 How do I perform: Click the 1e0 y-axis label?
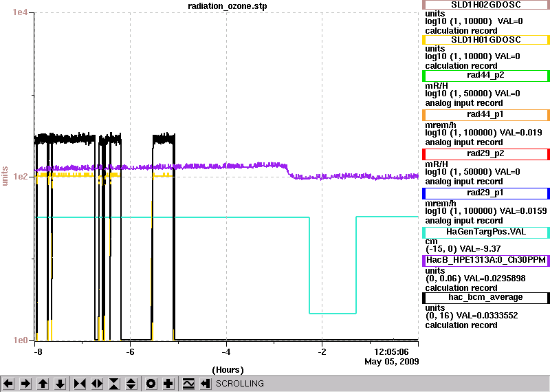click(x=20, y=340)
